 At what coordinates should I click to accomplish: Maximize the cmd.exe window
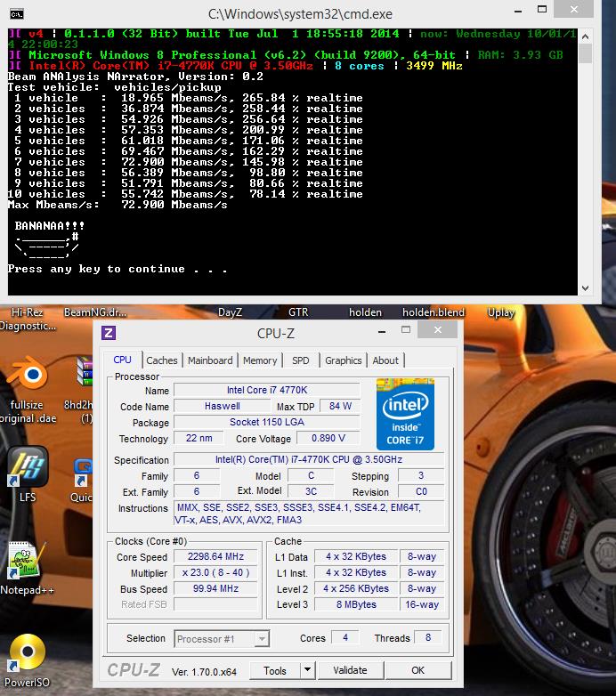pos(542,9)
